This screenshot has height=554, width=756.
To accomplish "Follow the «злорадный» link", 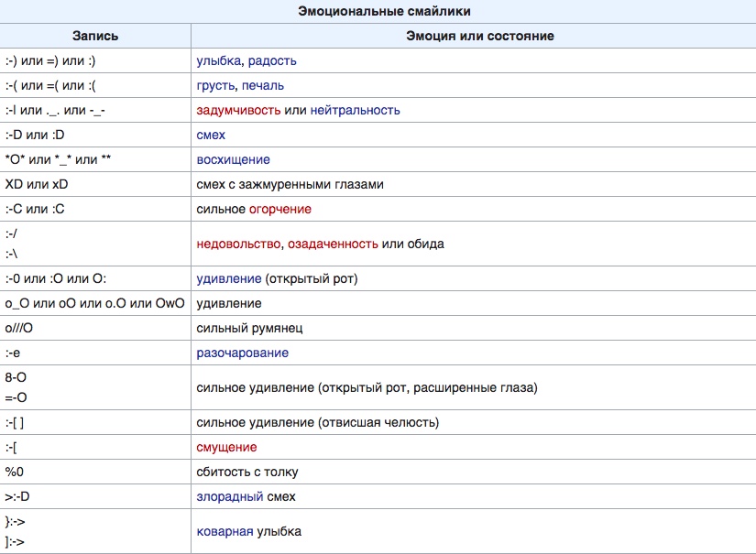I will (230, 497).
